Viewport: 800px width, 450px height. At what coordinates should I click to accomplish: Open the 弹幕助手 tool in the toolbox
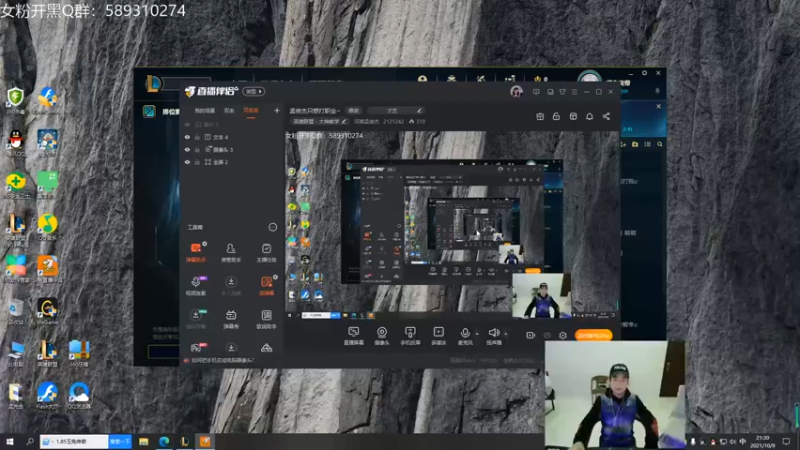coord(196,252)
